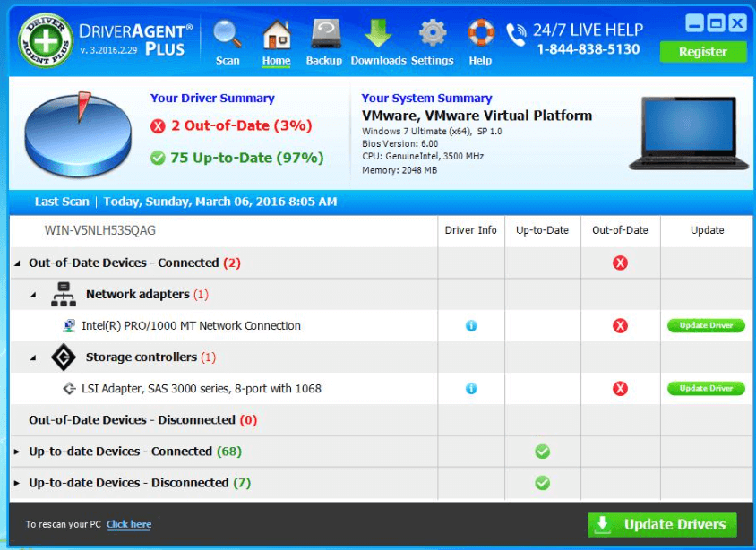
Task: Expand Up-to-date Devices - Disconnected (7)
Action: point(17,483)
